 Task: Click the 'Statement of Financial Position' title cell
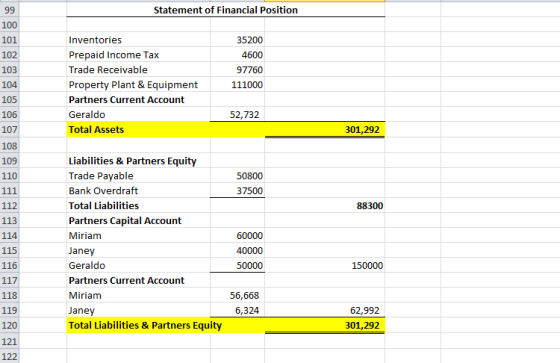225,10
